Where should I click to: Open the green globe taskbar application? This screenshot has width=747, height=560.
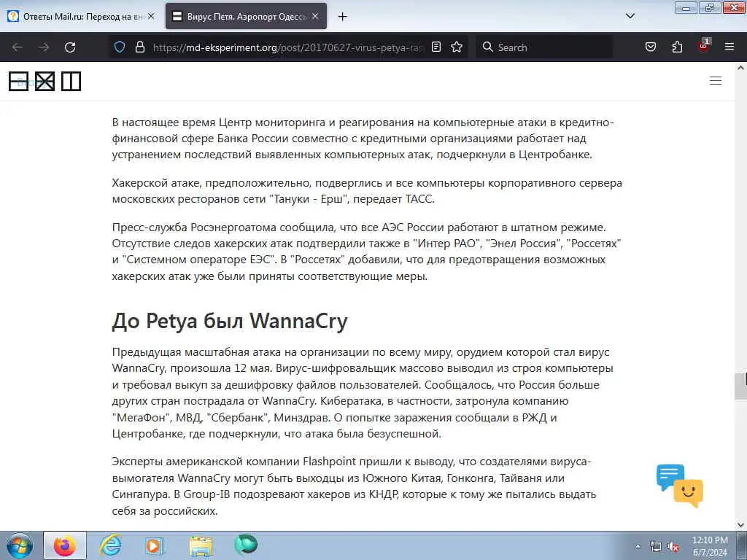[246, 545]
